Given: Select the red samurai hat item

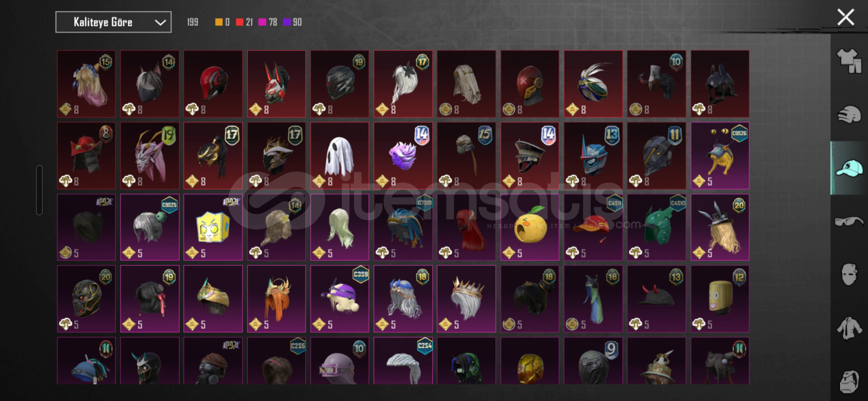Looking at the screenshot, I should pyautogui.click(x=86, y=156).
